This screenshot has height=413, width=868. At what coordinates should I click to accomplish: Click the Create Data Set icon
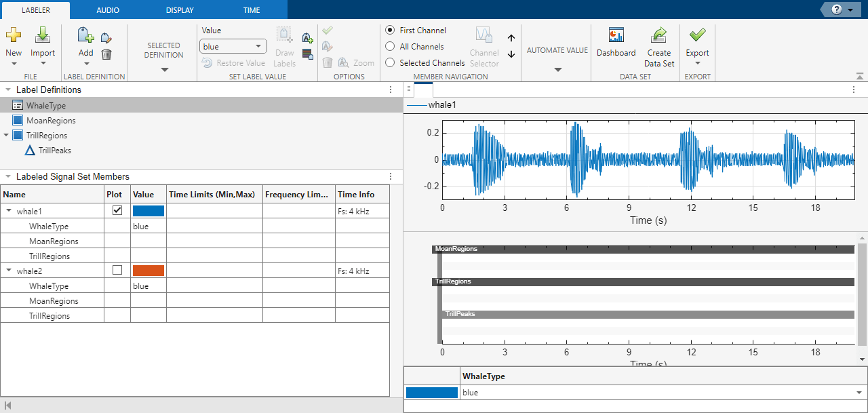pos(658,36)
